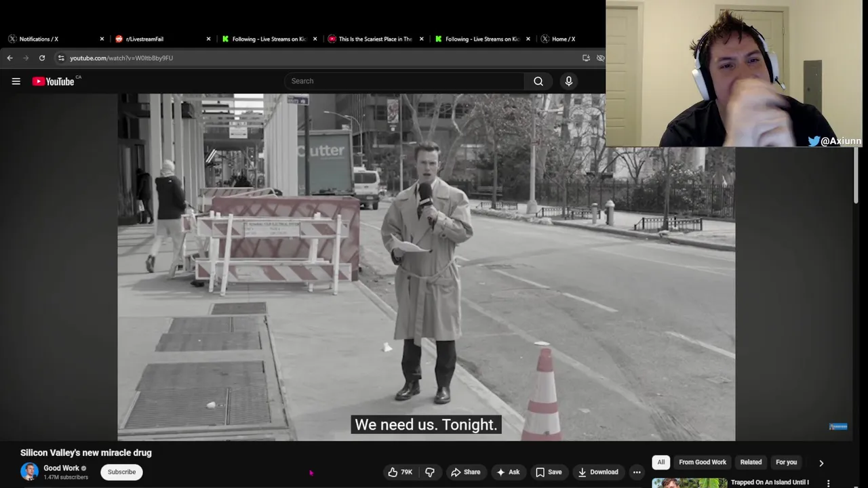Close the Notifications / X tab
868x488 pixels.
(102, 39)
